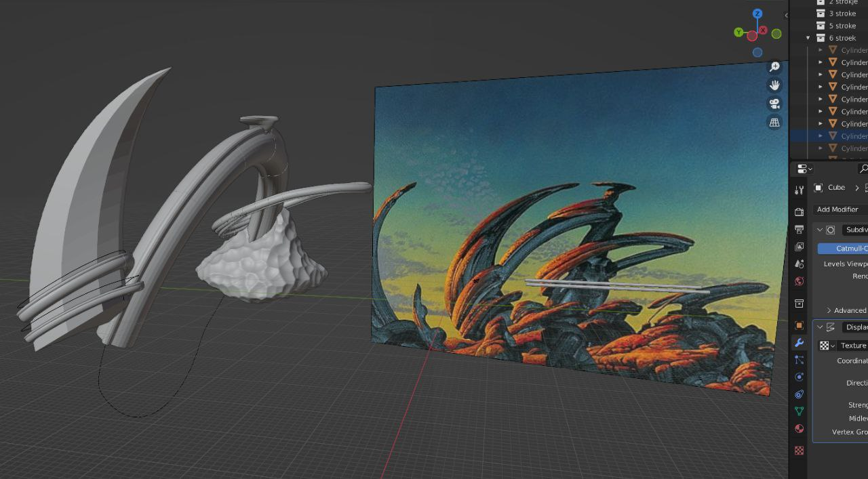Select the Catmull-Clark subdivision type

(x=843, y=249)
